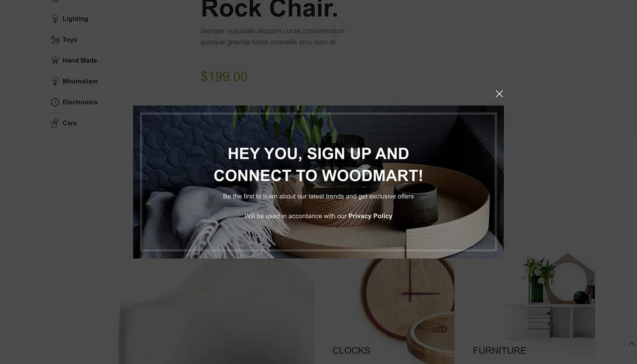Click the paint roller icon beside Cars
The width and height of the screenshot is (637, 364).
tap(55, 123)
